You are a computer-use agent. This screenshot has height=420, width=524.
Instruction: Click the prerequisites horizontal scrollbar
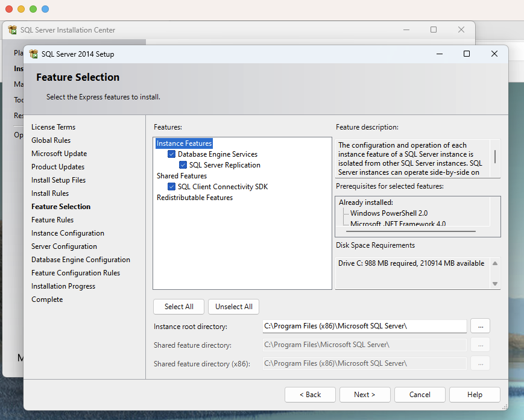pyautogui.click(x=411, y=231)
